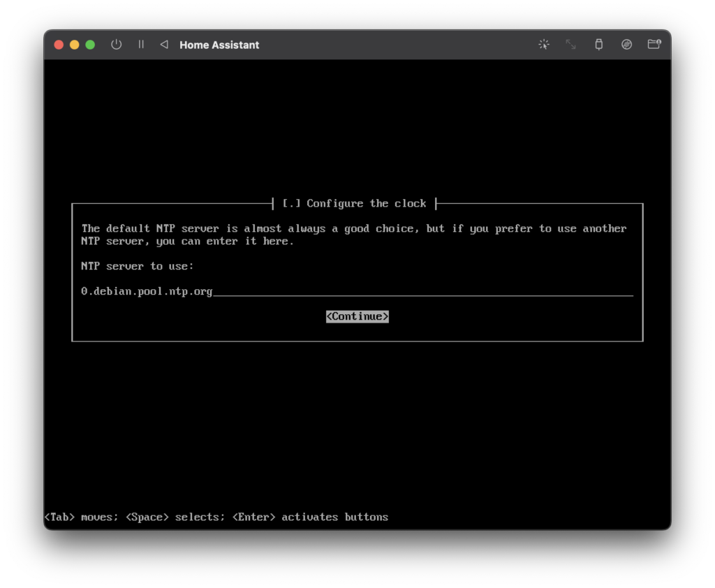Focus the NTP server input field

(357, 291)
